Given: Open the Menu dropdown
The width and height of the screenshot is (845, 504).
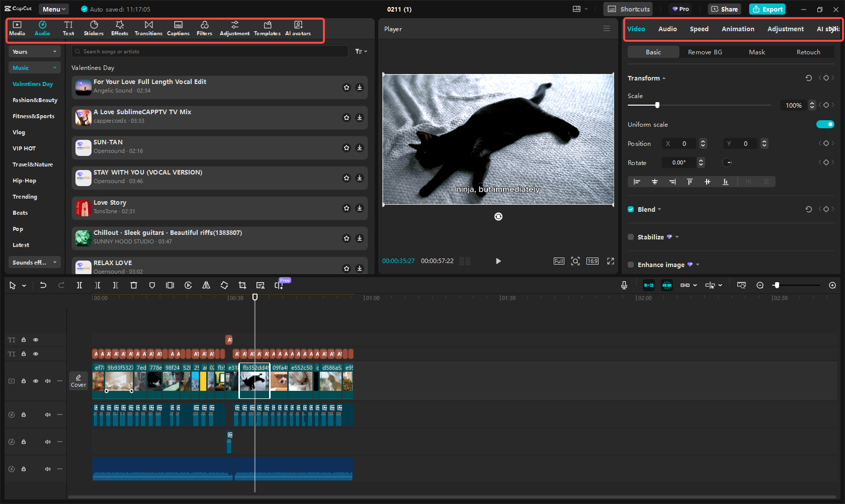Looking at the screenshot, I should click(53, 9).
